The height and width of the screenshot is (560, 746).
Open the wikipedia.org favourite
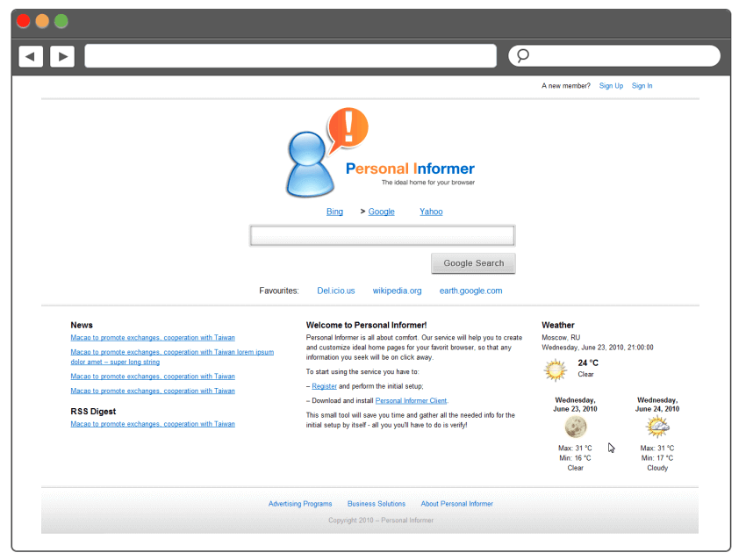pos(397,291)
